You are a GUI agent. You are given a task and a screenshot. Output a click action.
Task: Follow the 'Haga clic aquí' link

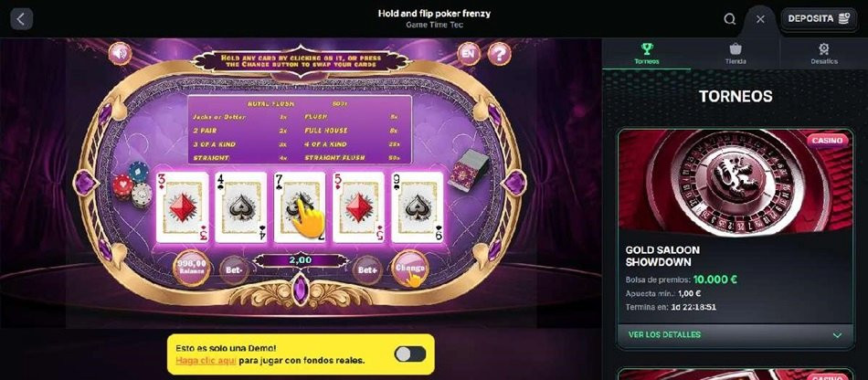click(x=206, y=360)
